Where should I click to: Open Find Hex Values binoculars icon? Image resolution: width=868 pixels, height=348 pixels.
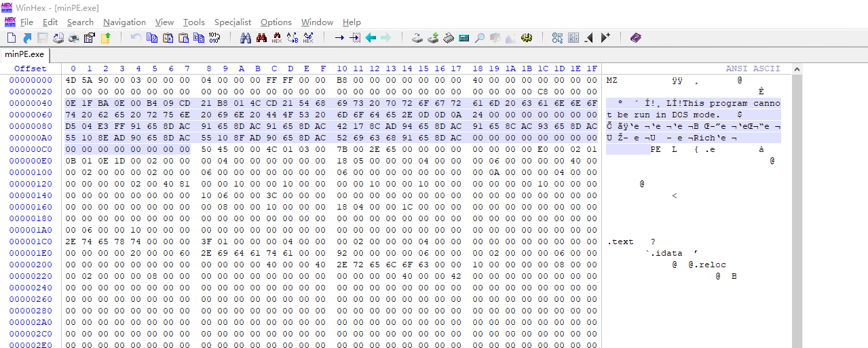pos(277,38)
